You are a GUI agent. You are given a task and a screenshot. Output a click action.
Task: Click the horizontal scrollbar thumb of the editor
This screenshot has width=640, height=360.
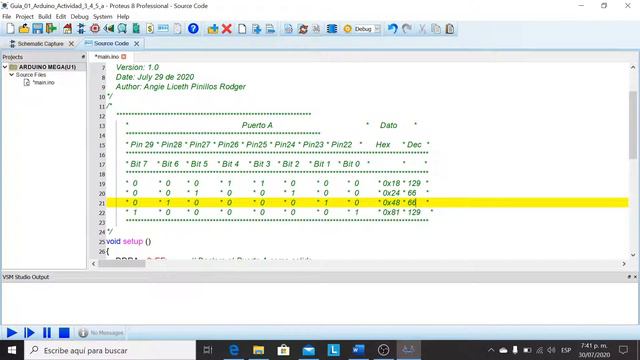122,264
